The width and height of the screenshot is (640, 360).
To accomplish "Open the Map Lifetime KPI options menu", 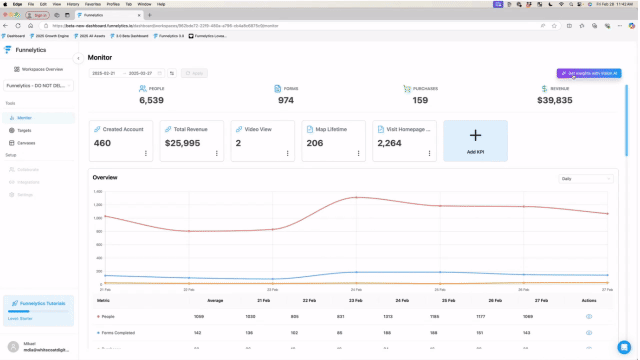I will click(358, 153).
